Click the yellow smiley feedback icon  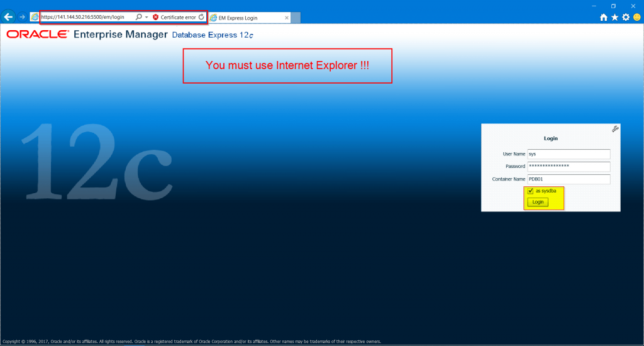pos(636,18)
